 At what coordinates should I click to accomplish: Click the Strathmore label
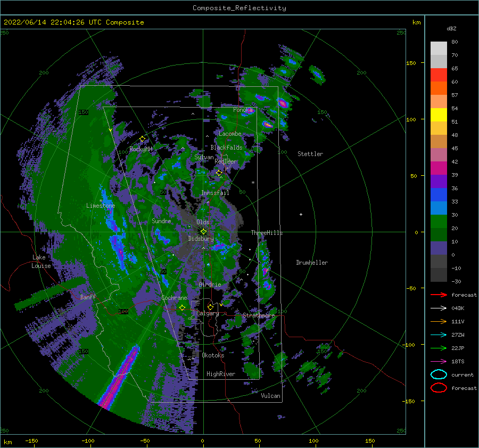tap(259, 315)
